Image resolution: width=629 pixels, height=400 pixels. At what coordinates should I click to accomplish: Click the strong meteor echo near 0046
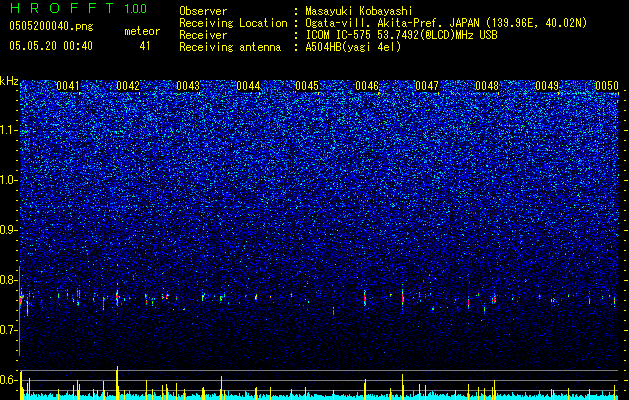(365, 298)
